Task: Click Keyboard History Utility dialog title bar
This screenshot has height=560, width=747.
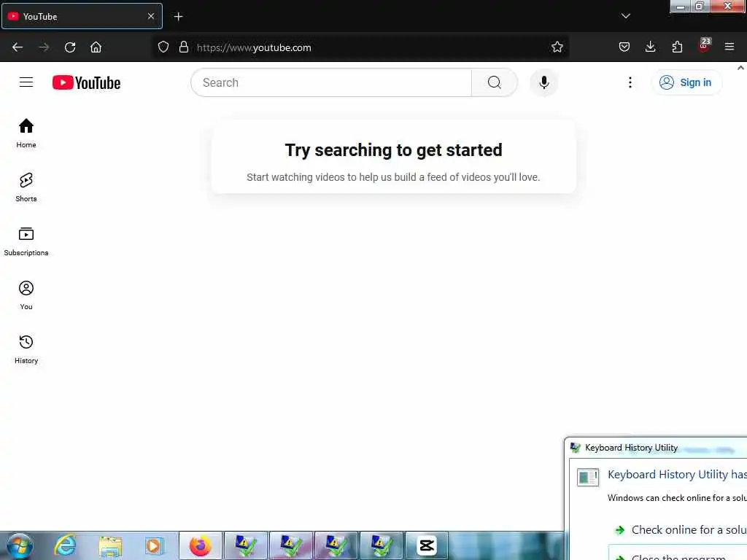Action: point(657,448)
